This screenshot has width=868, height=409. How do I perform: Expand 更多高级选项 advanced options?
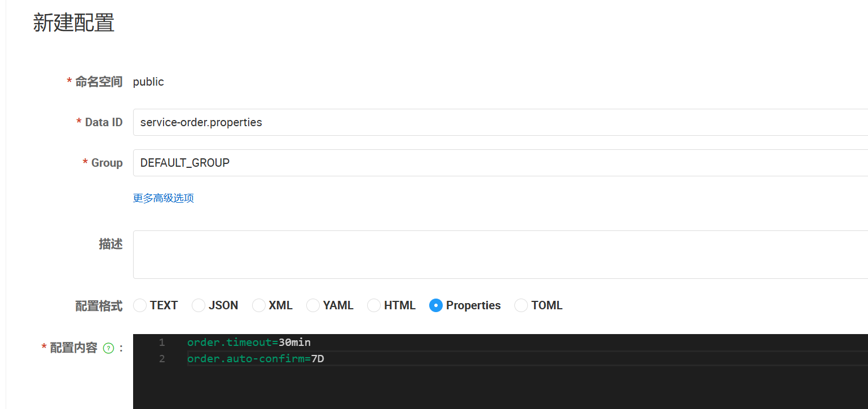pos(164,198)
